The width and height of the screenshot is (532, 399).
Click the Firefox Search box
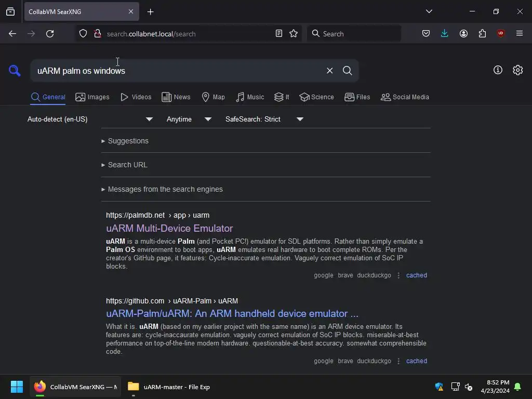[354, 34]
